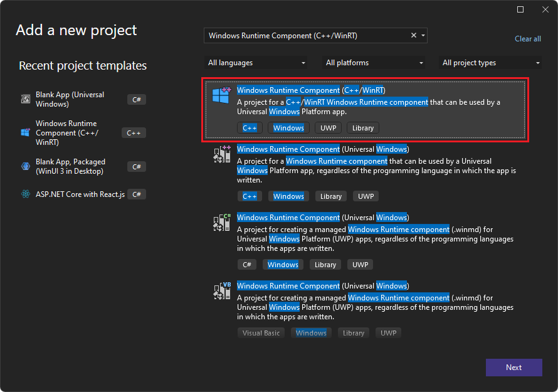Click the ASP.NET Core with React.js icon
Screen dimensions: 558x392
(x=25, y=194)
